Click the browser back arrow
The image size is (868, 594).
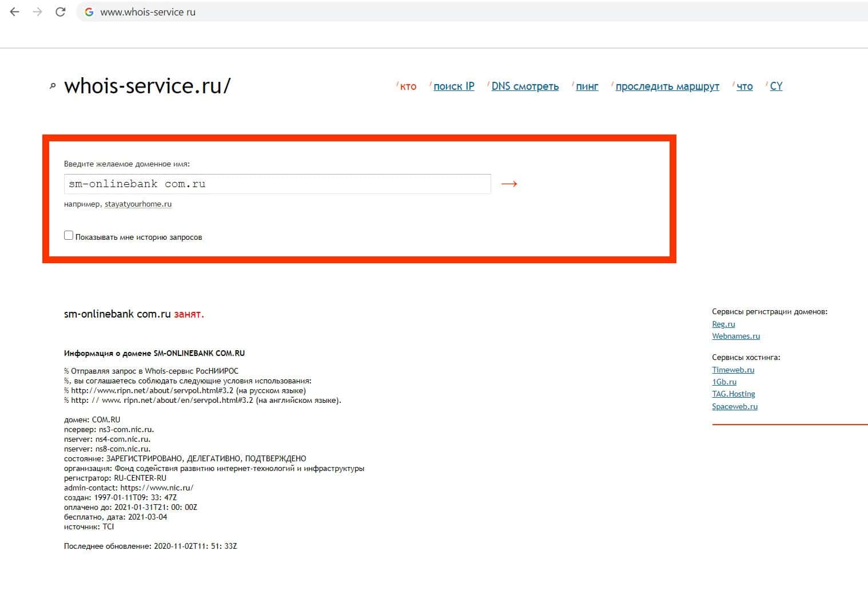click(15, 12)
